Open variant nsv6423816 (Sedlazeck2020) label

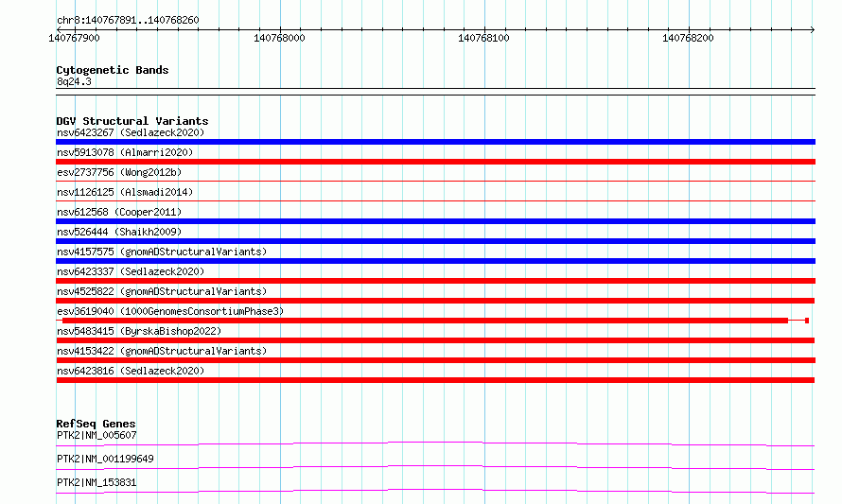(x=131, y=371)
